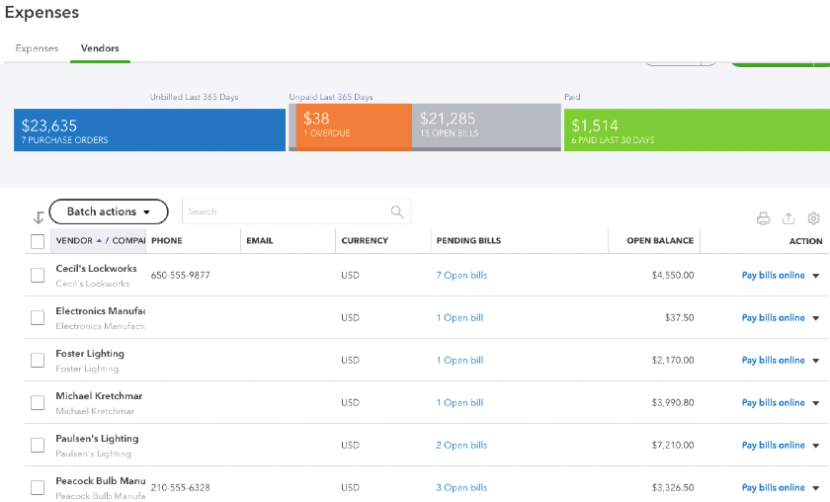Open the 7 Open bills link
The image size is (830, 502).
[461, 275]
